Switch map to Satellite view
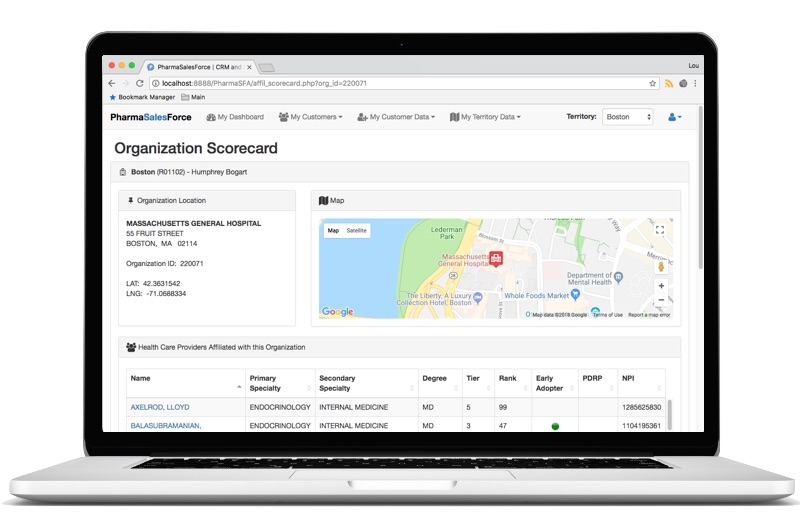The width and height of the screenshot is (800, 523). click(x=356, y=231)
